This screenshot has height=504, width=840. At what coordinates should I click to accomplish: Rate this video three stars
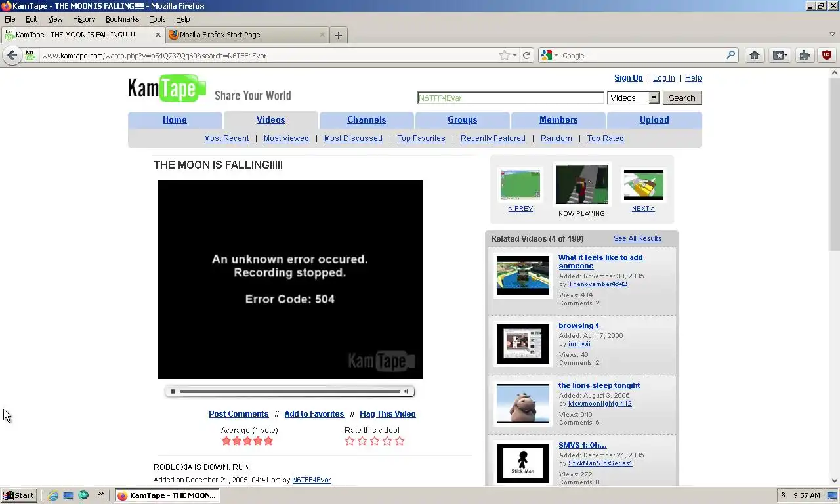pyautogui.click(x=375, y=441)
